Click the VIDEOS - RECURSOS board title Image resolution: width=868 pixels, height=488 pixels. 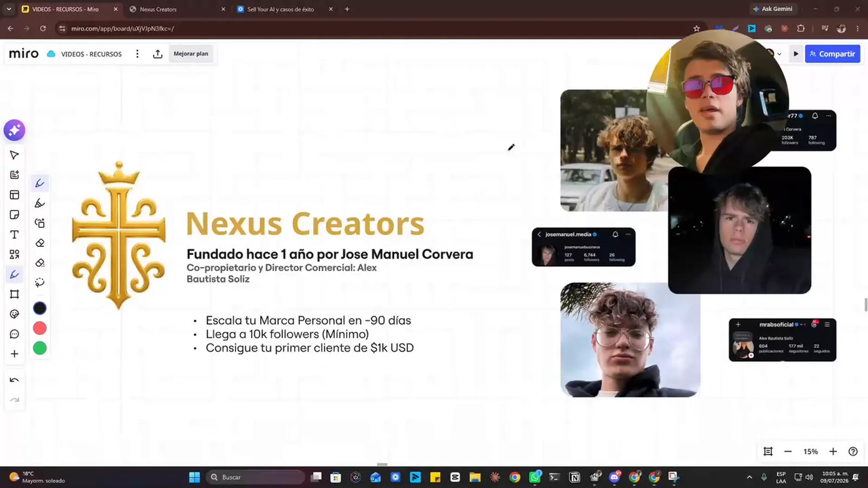[91, 54]
